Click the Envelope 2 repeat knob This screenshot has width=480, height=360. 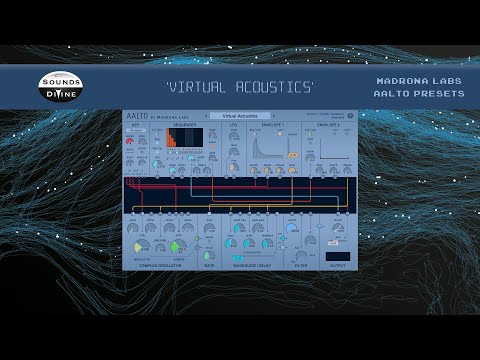[310, 158]
